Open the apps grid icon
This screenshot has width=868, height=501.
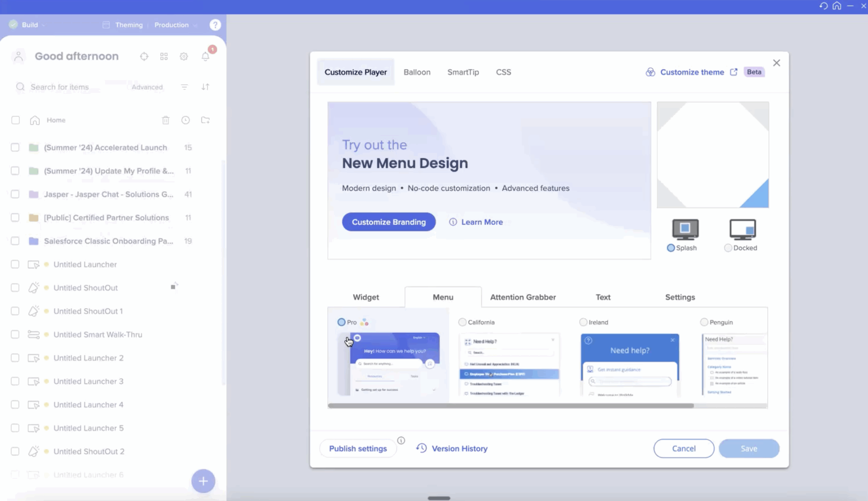point(164,56)
